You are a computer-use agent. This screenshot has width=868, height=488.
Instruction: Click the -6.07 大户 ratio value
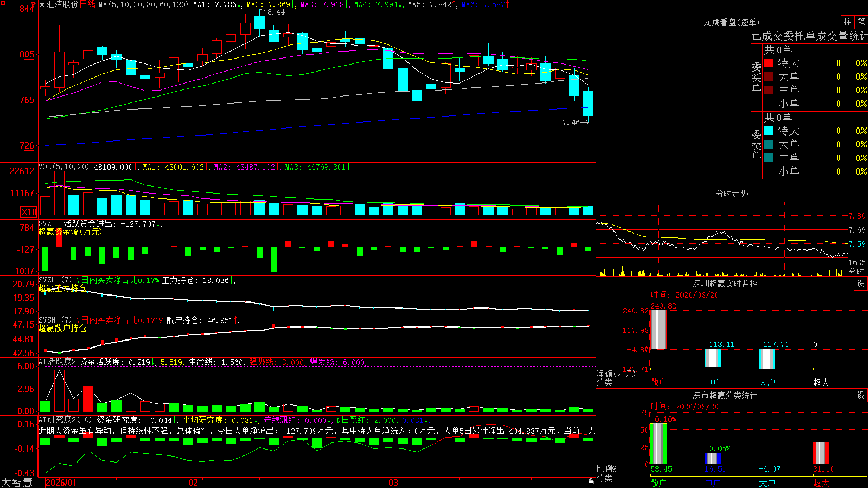click(769, 469)
